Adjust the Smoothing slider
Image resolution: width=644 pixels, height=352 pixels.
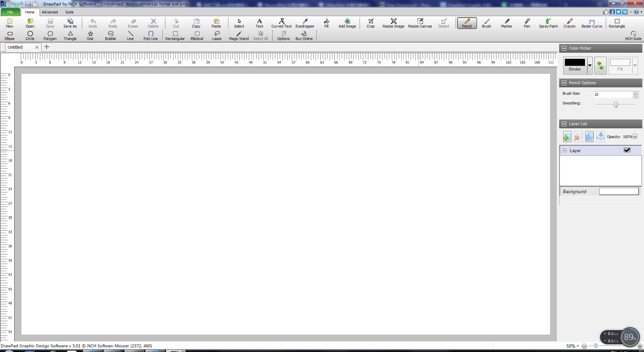[615, 105]
